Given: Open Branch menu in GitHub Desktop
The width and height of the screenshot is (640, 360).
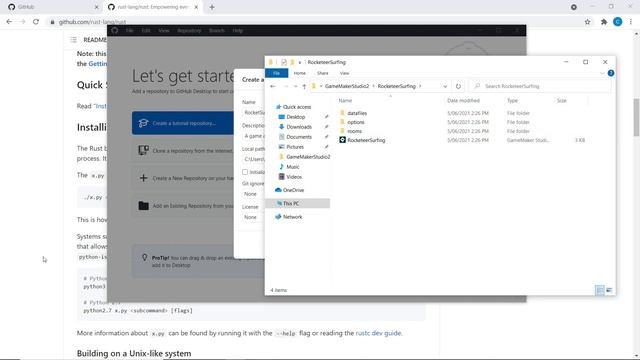Looking at the screenshot, I should [217, 31].
